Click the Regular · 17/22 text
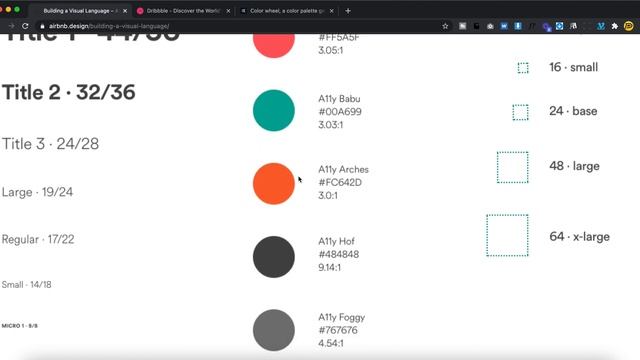The height and width of the screenshot is (360, 640). tap(38, 239)
